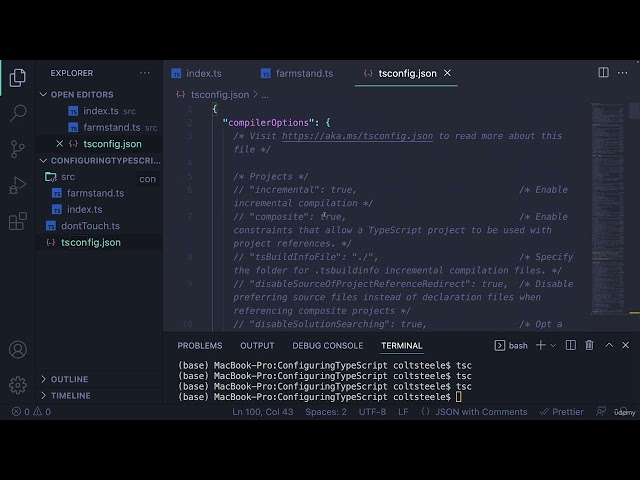Split the terminal panel
The width and height of the screenshot is (640, 480).
572,345
